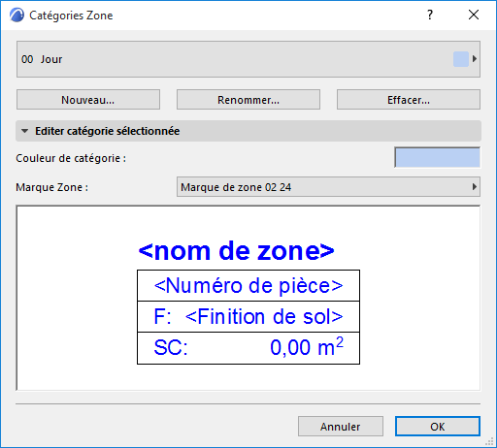Click the light-blue swatch in Jour row

pyautogui.click(x=461, y=59)
